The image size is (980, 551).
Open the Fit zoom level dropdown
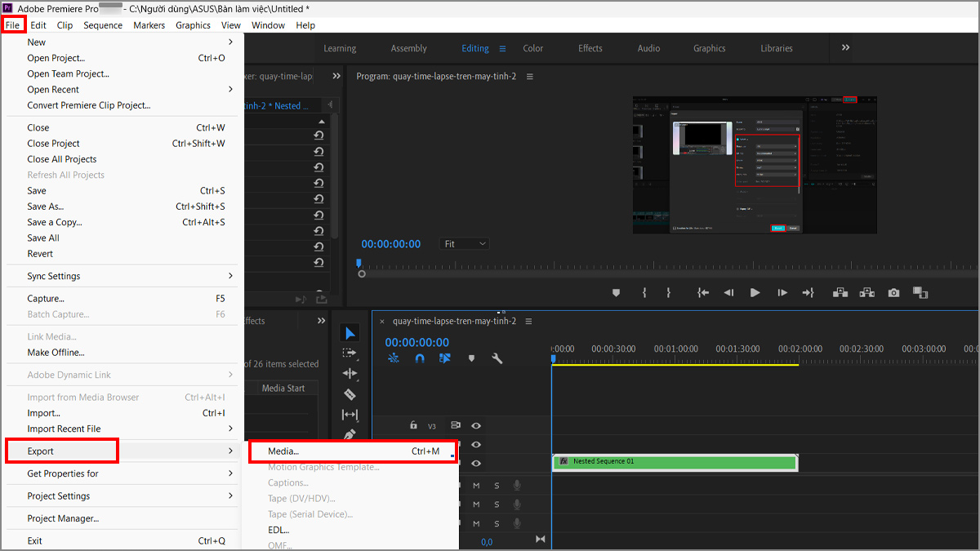click(x=465, y=243)
